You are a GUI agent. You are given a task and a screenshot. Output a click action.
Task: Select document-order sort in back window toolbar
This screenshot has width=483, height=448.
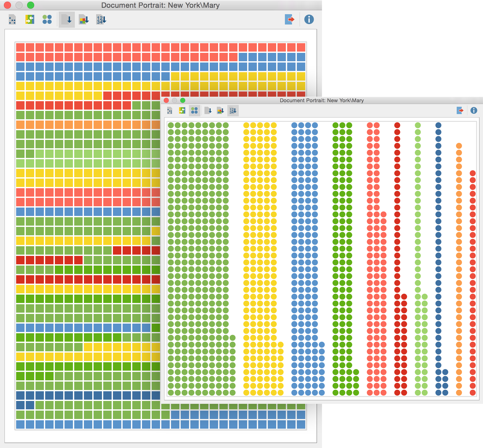(66, 20)
